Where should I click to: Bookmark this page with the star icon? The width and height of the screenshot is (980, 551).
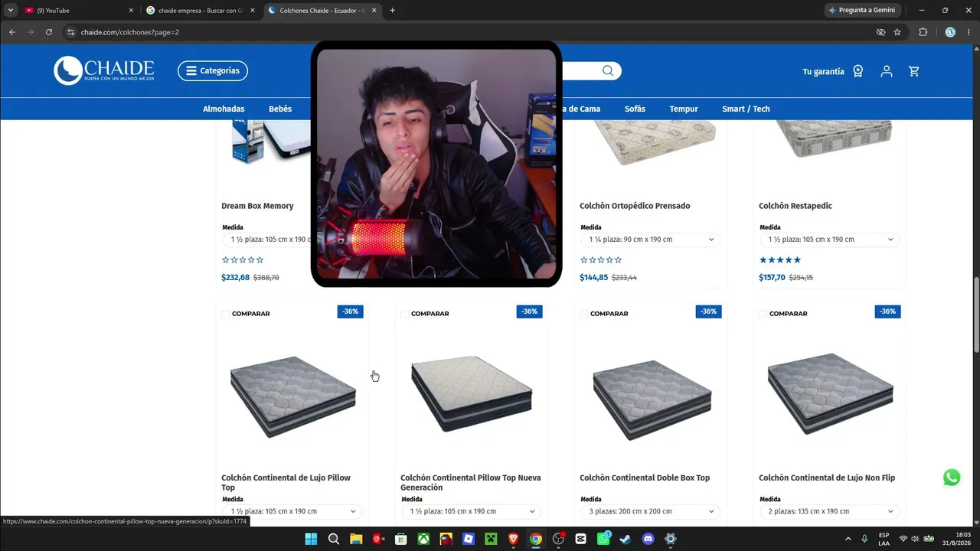[x=897, y=32]
